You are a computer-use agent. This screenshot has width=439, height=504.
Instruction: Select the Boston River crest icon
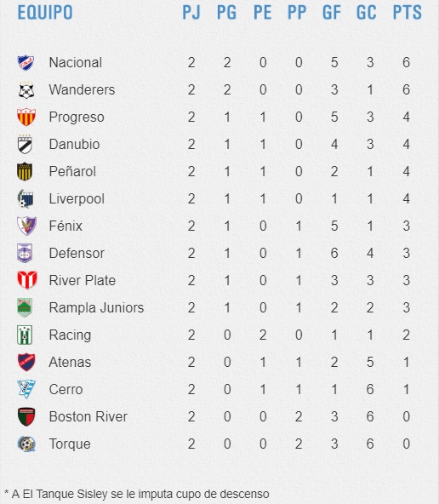pyautogui.click(x=26, y=417)
